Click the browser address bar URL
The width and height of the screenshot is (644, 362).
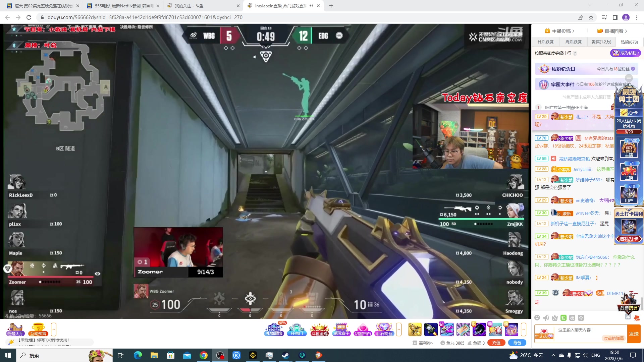(145, 17)
